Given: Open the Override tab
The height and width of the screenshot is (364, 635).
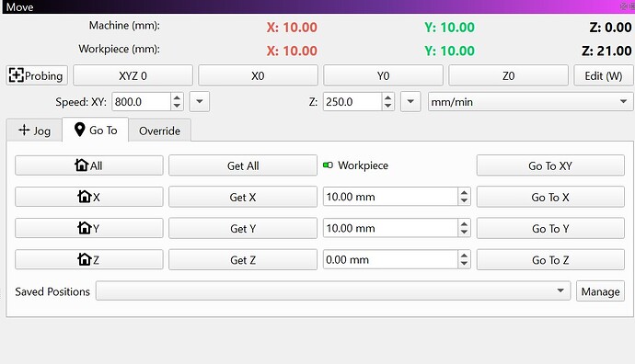Looking at the screenshot, I should [159, 131].
